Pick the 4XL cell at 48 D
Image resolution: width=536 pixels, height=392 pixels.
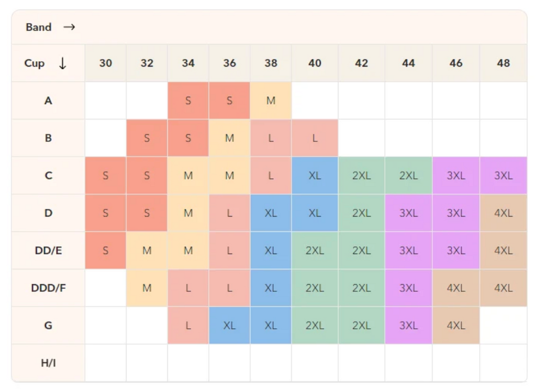point(503,213)
